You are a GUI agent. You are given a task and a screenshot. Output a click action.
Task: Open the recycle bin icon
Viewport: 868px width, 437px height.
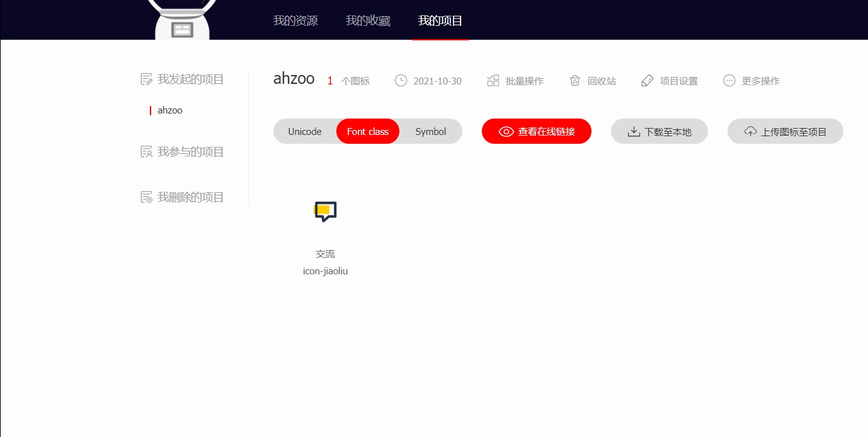tap(574, 81)
